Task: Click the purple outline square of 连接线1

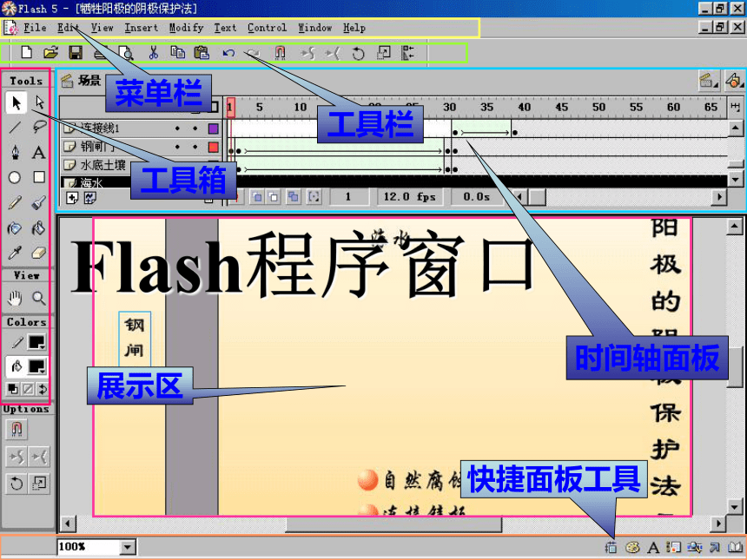Action: pyautogui.click(x=213, y=128)
